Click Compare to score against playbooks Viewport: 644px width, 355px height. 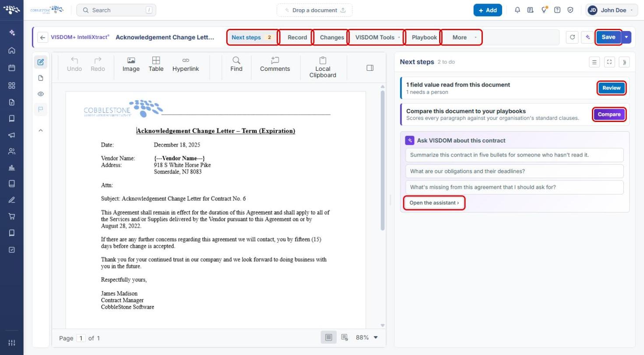click(x=609, y=115)
